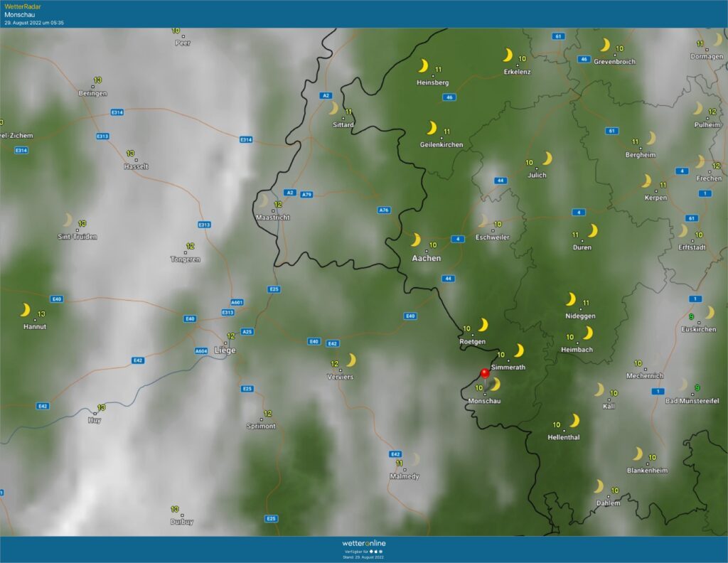Screen dimensions: 728x563
Task: Select the A604 road shield
Action: coord(201,351)
